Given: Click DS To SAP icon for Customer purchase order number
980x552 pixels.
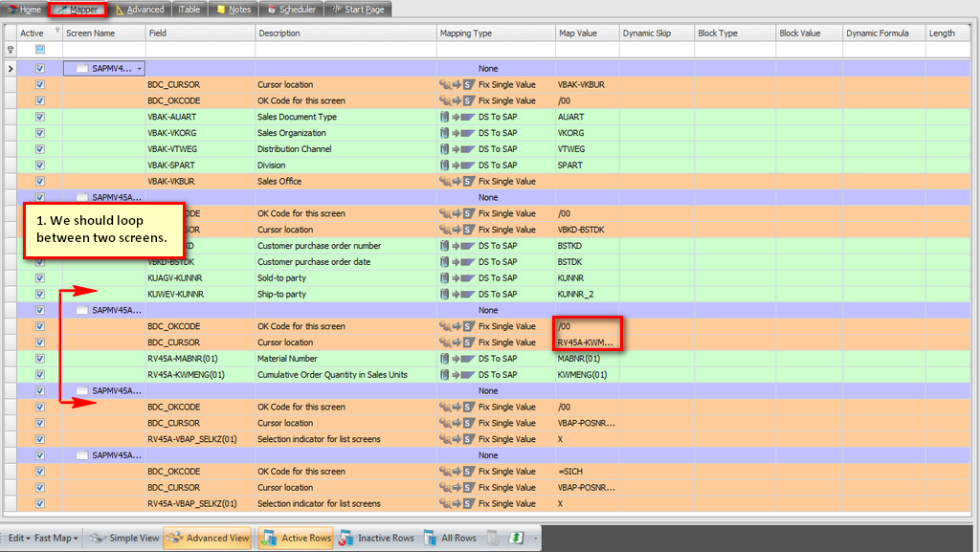Looking at the screenshot, I should [x=457, y=246].
